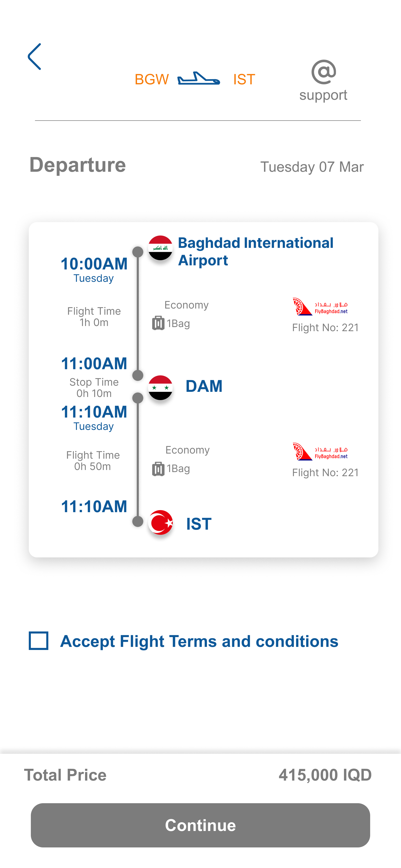Tap the first leg's FlyBaghdad airline logo

tap(320, 307)
